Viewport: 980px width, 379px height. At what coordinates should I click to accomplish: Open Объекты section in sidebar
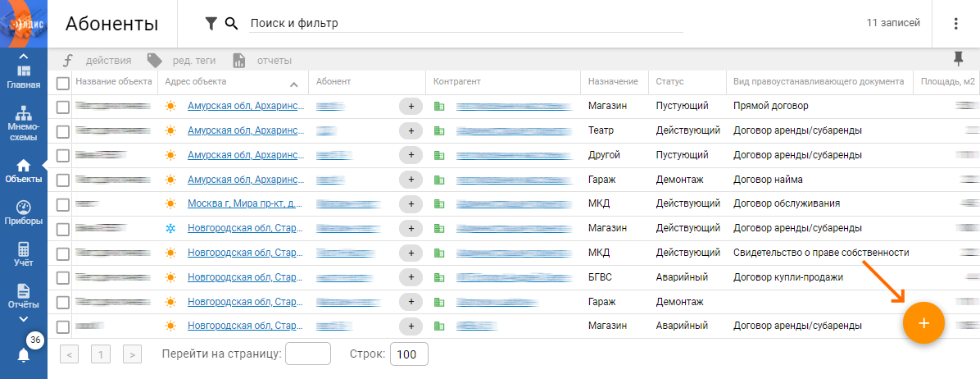[x=24, y=171]
